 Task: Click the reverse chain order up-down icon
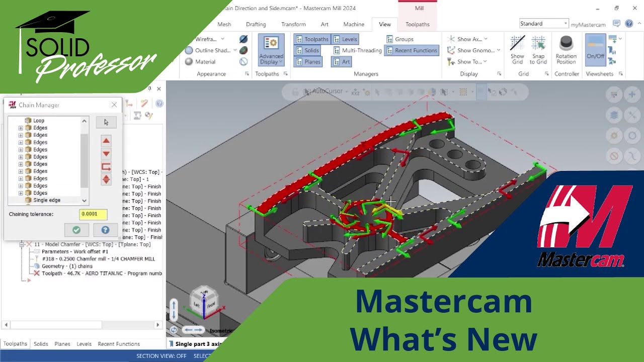(x=106, y=179)
